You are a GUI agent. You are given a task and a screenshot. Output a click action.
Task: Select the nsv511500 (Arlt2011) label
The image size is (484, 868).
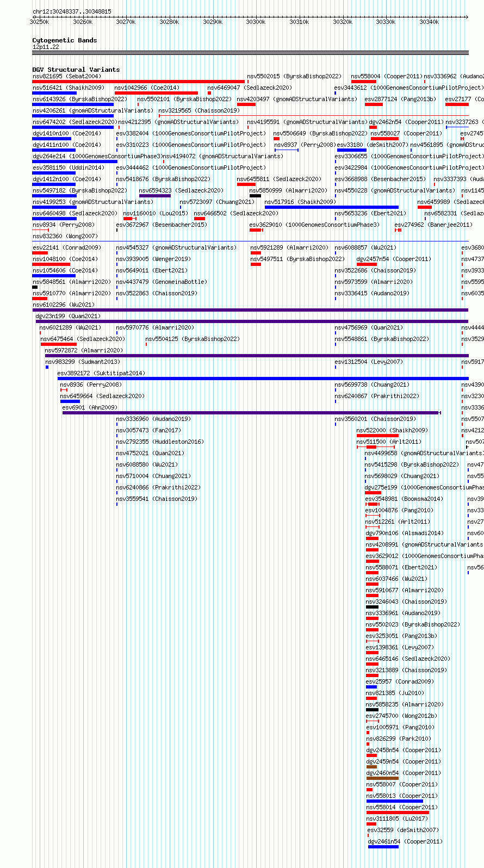tap(389, 442)
